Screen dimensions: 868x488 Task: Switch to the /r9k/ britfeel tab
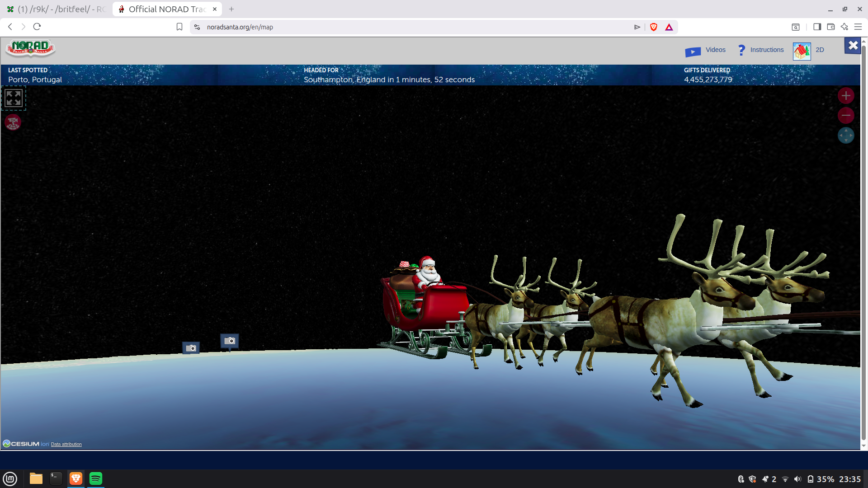[57, 9]
